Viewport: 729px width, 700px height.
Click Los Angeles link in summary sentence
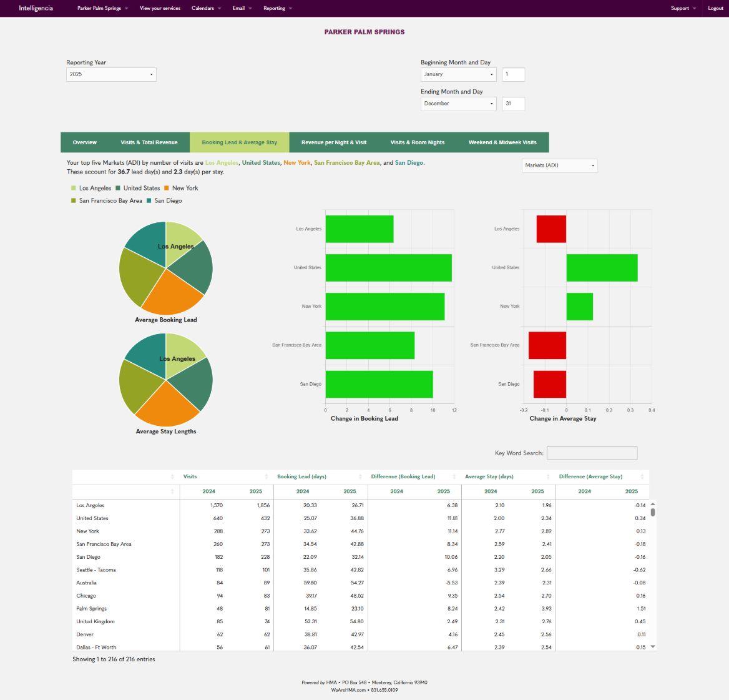click(x=222, y=163)
